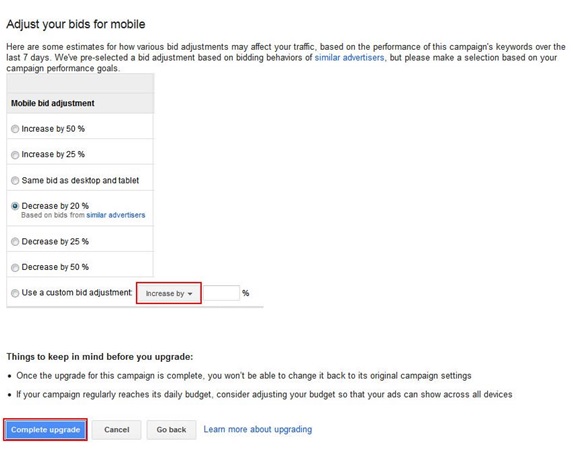Open Learn more about upgrading link

(x=258, y=429)
